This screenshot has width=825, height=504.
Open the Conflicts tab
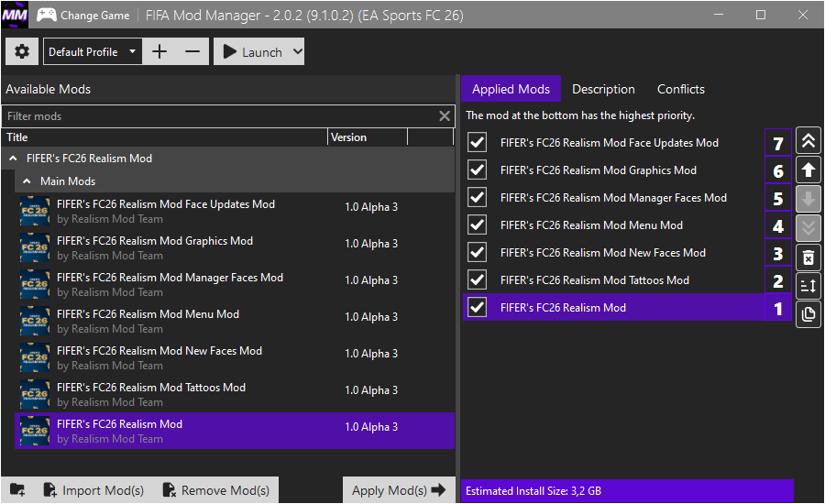point(680,90)
